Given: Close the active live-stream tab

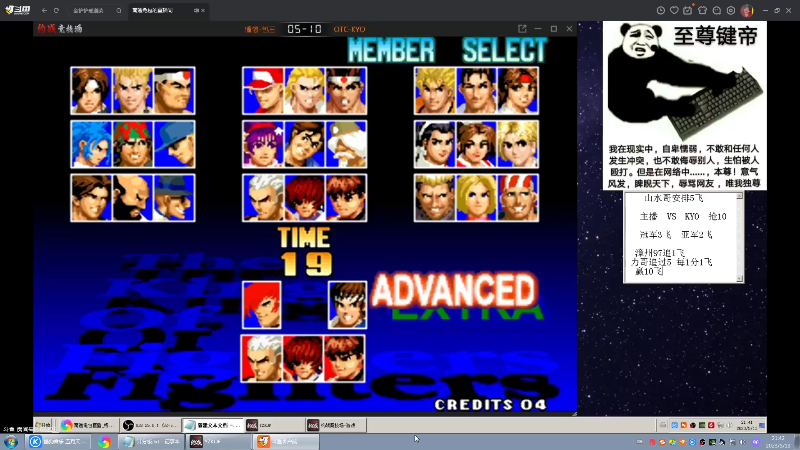Looking at the screenshot, I should pyautogui.click(x=203, y=10).
